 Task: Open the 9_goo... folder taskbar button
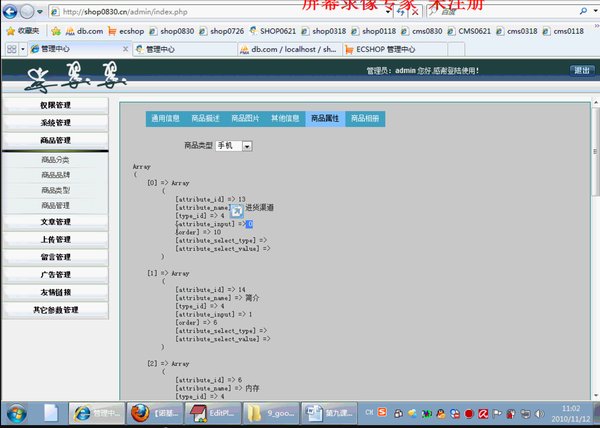pos(271,413)
